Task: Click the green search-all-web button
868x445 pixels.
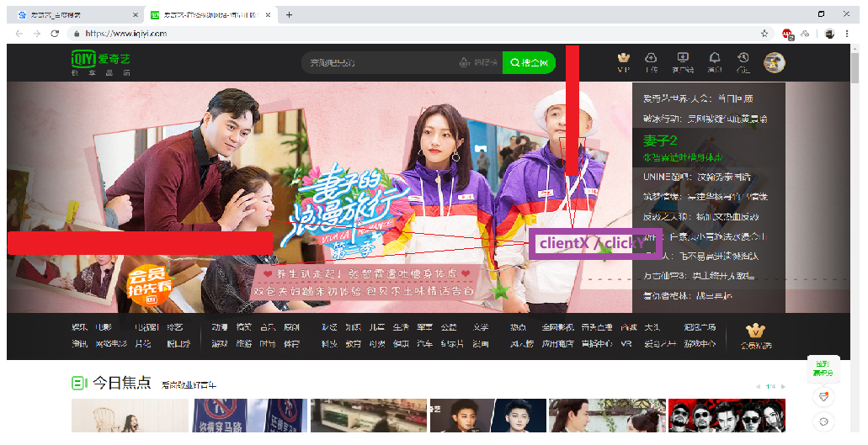Action: (x=529, y=62)
